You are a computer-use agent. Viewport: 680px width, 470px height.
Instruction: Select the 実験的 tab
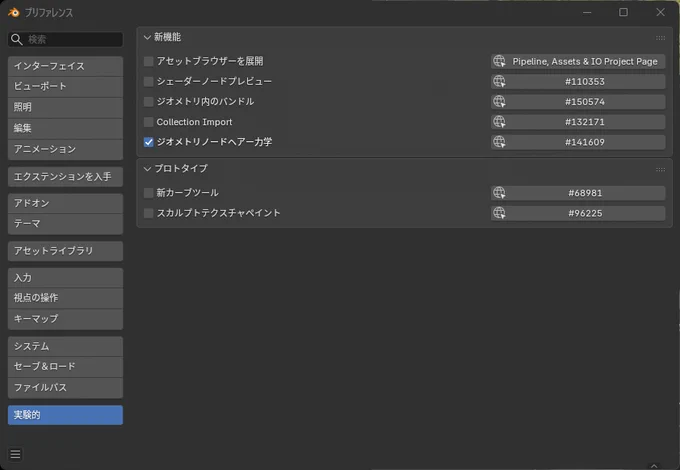tap(65, 415)
